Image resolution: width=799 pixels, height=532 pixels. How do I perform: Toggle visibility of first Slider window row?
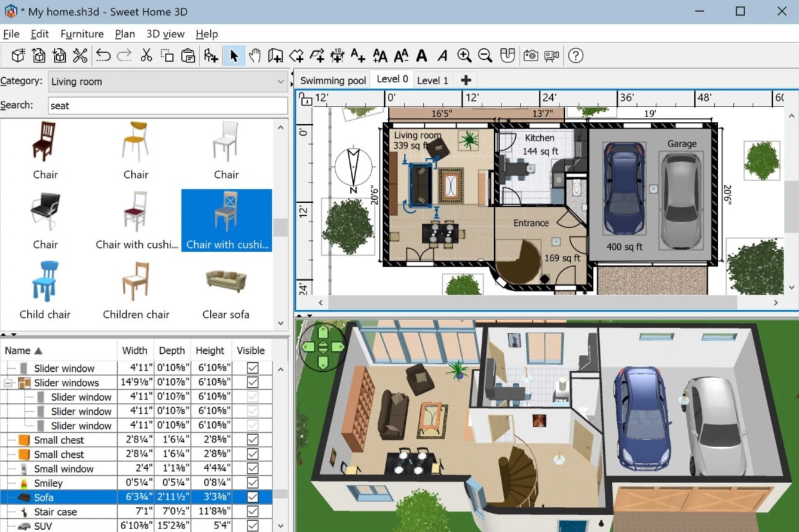click(x=253, y=368)
